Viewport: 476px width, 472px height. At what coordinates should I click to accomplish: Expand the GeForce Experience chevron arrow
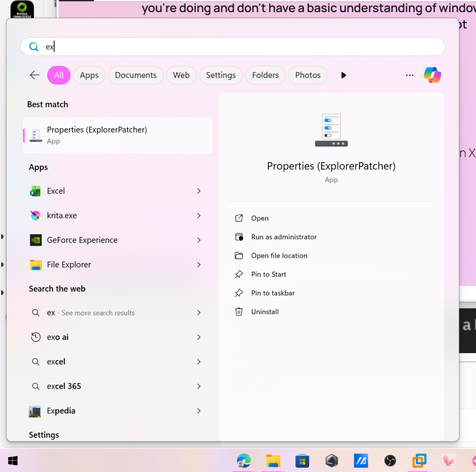coord(199,240)
